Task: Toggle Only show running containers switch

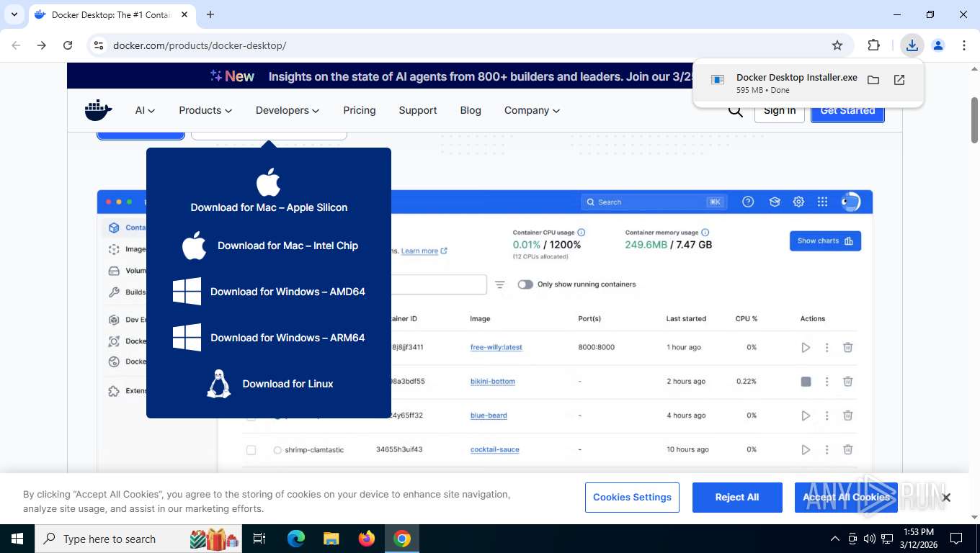Action: click(x=525, y=284)
